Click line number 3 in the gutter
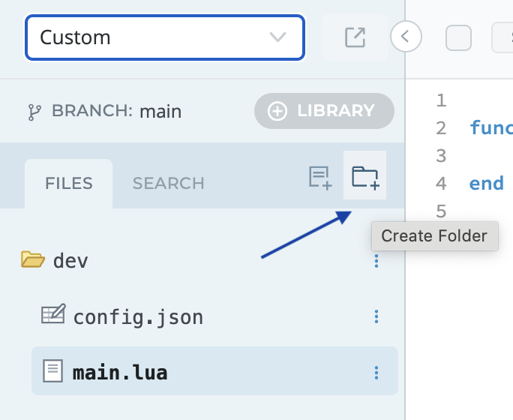513x420 pixels. pyautogui.click(x=441, y=155)
